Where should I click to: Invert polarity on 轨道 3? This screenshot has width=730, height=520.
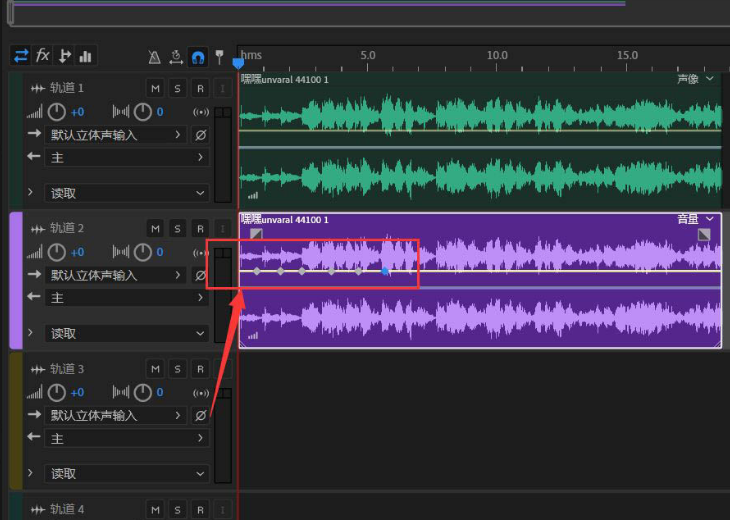(x=201, y=415)
